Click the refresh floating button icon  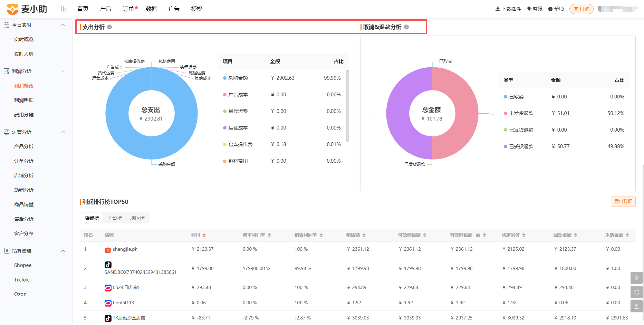[637, 292]
